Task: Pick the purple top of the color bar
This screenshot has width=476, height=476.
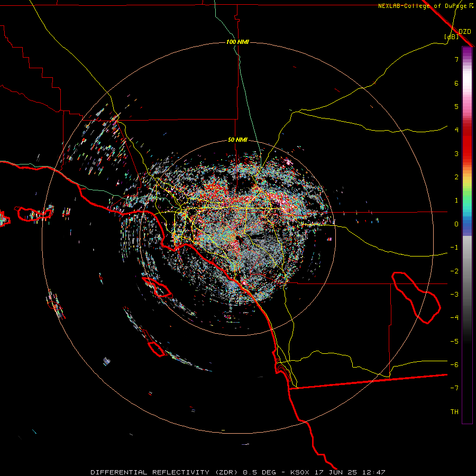Action: point(467,52)
